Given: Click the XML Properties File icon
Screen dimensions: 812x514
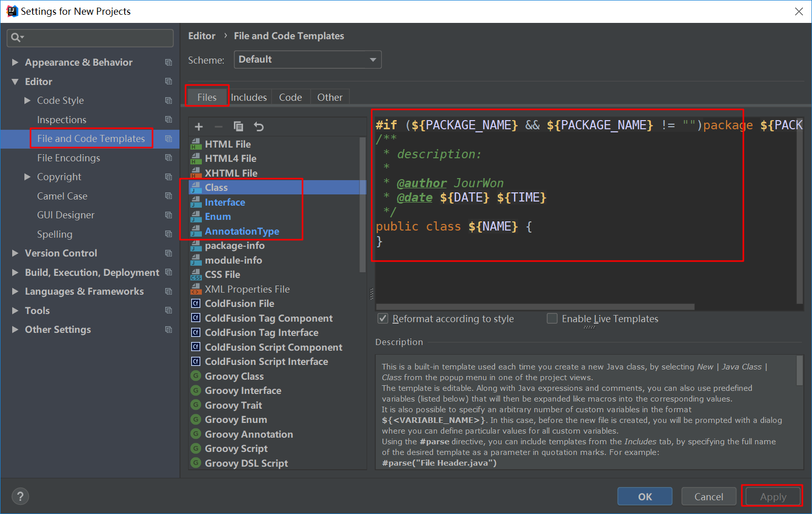Looking at the screenshot, I should coord(196,289).
